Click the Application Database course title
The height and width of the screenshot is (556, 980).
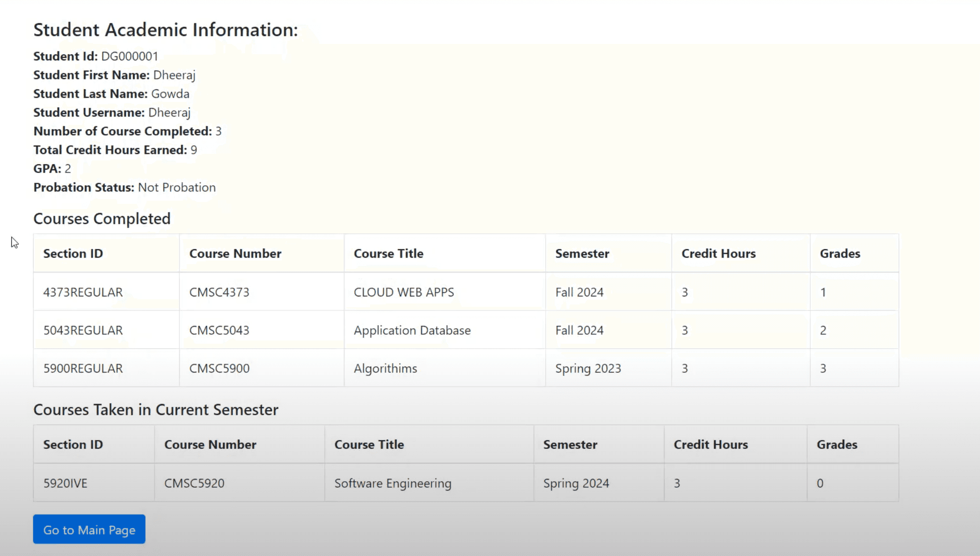412,330
